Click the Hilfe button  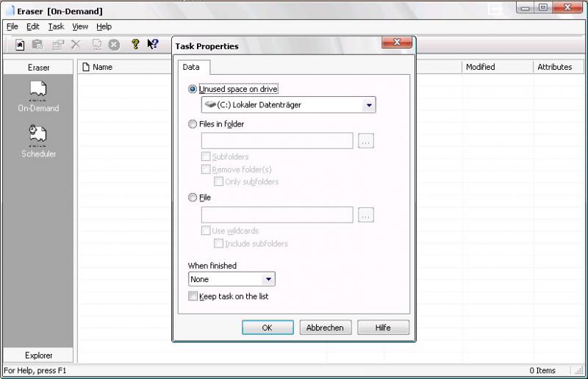point(383,328)
